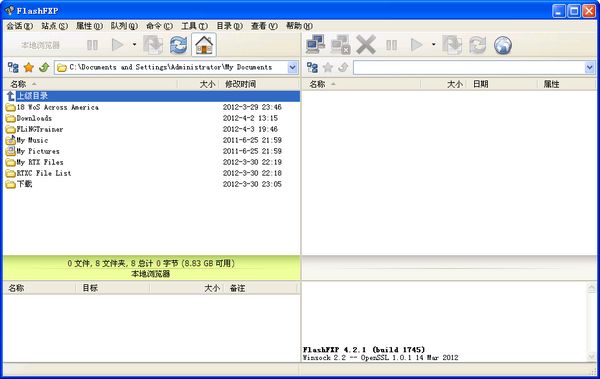
Task: Click the local folder tree icon
Action: tap(13, 68)
